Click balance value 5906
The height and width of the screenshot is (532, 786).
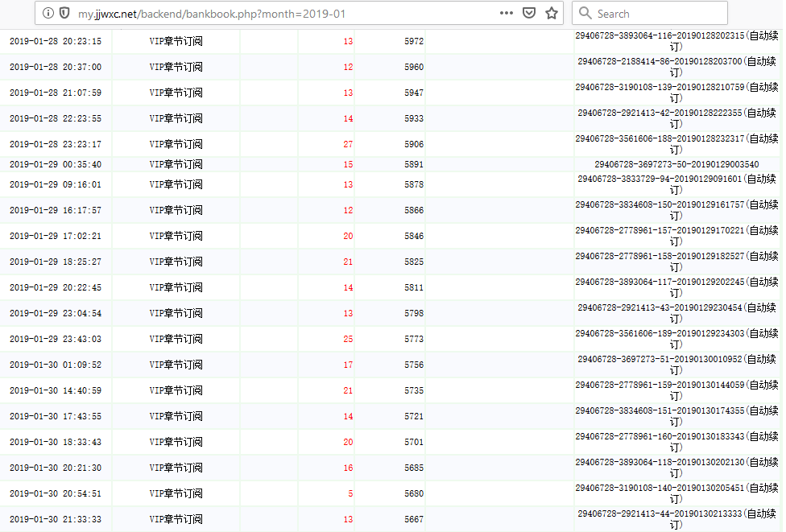coord(414,144)
